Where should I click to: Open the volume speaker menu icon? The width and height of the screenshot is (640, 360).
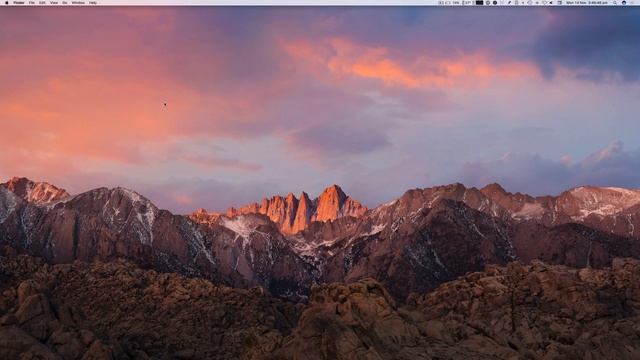click(551, 2)
